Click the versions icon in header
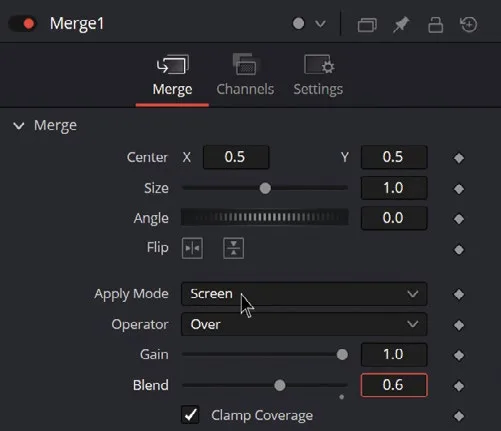Screen dimensions: 501x431 [x=367, y=25]
